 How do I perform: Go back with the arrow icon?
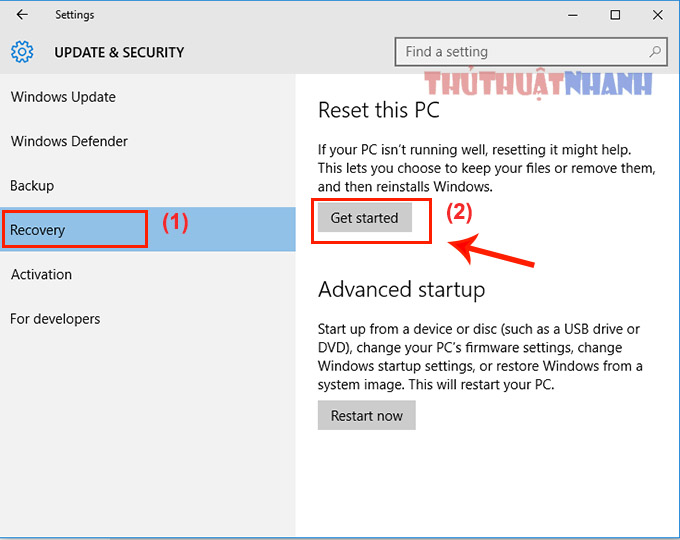point(22,15)
